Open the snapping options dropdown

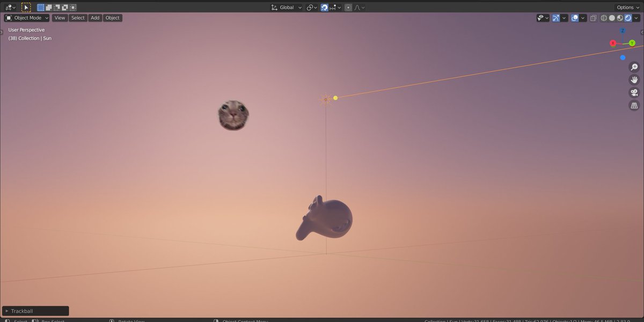(x=336, y=8)
